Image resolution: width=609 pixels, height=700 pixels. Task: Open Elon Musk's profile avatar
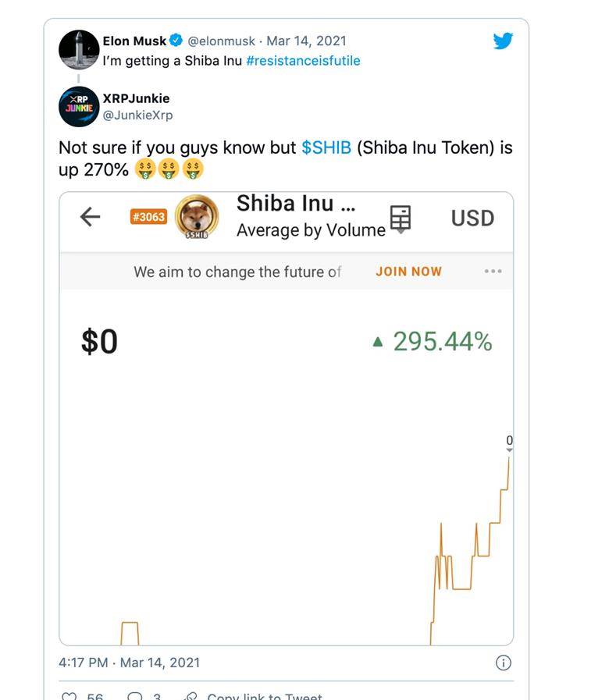(x=79, y=49)
